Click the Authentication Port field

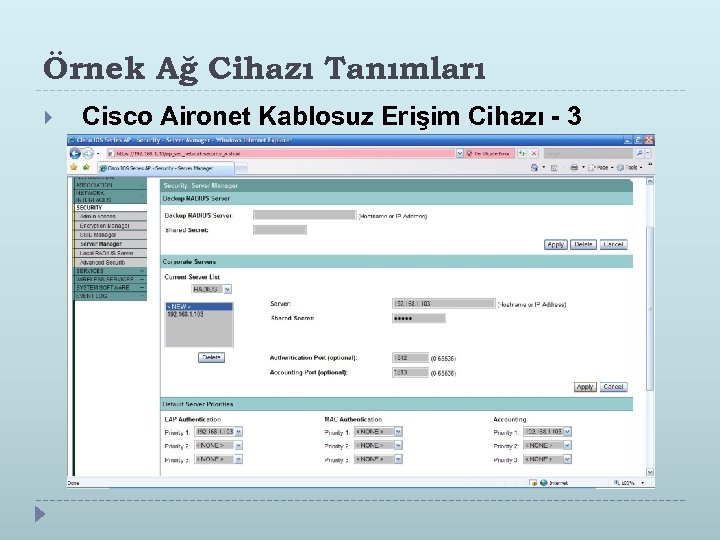[x=411, y=358]
